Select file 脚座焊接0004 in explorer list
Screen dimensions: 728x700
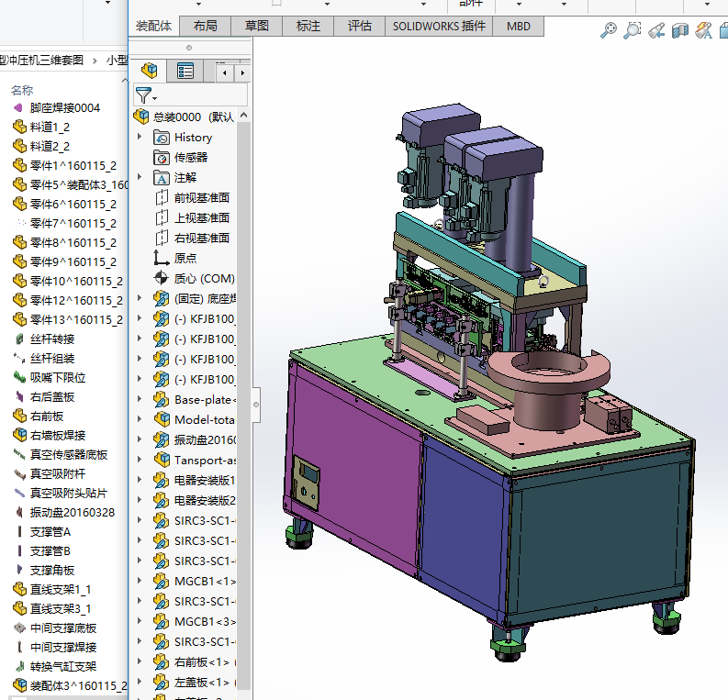64,108
